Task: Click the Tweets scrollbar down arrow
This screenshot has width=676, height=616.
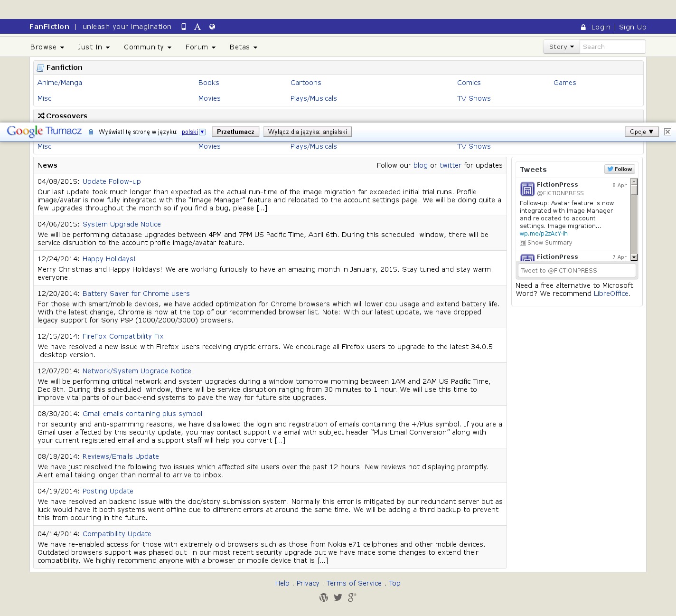Action: 634,257
